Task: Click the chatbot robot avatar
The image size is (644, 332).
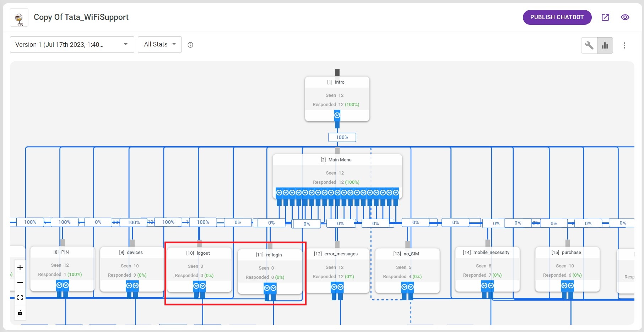Action: pyautogui.click(x=19, y=18)
